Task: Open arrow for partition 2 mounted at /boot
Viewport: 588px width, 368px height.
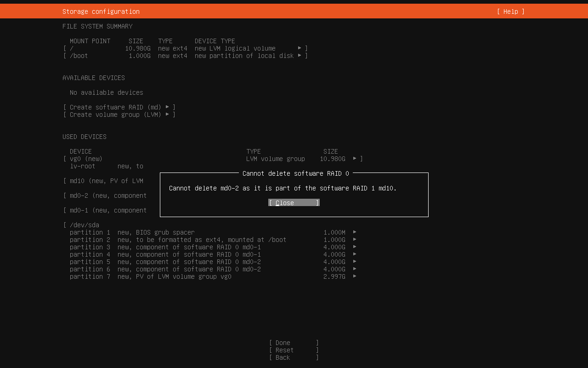Action: click(x=355, y=240)
